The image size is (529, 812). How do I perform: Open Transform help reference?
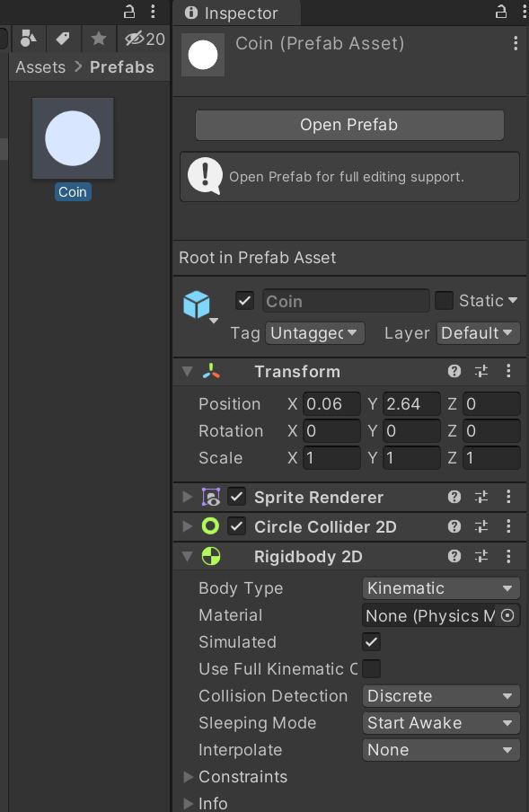(x=454, y=371)
